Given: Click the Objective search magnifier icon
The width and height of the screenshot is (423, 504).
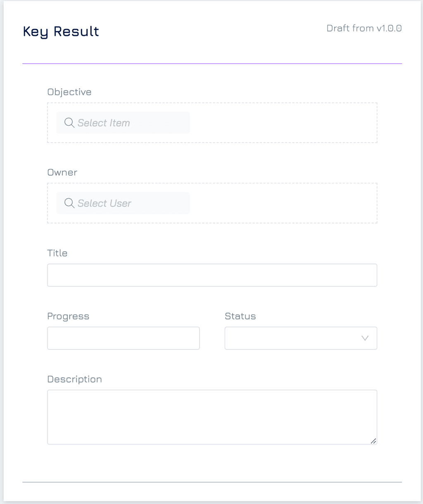Looking at the screenshot, I should [x=69, y=123].
